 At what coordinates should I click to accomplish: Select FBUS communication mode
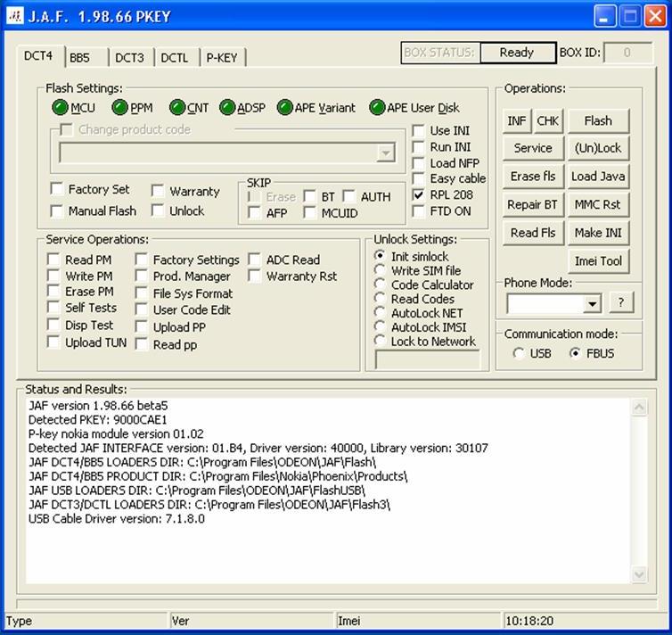pos(575,353)
